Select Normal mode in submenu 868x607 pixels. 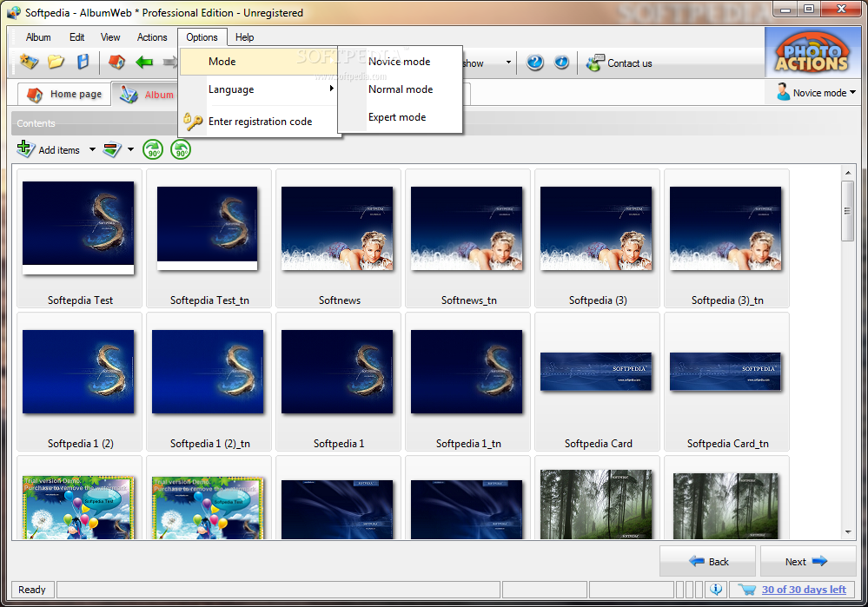click(400, 89)
